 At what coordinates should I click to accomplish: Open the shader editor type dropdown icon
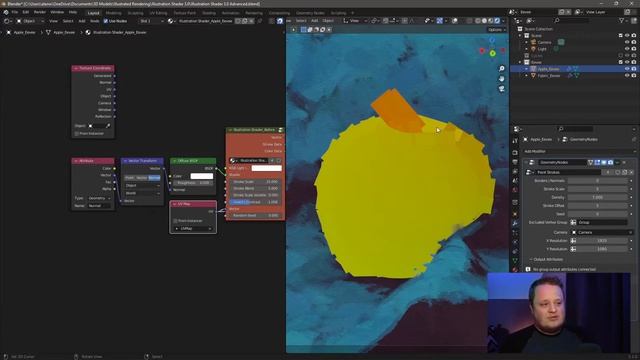[x=8, y=21]
